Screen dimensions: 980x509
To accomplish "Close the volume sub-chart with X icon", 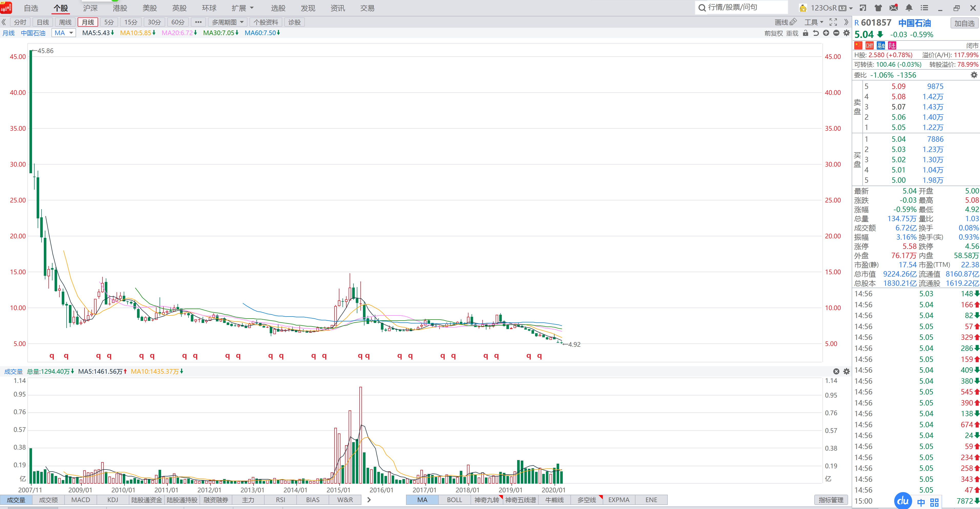I will click(x=836, y=371).
